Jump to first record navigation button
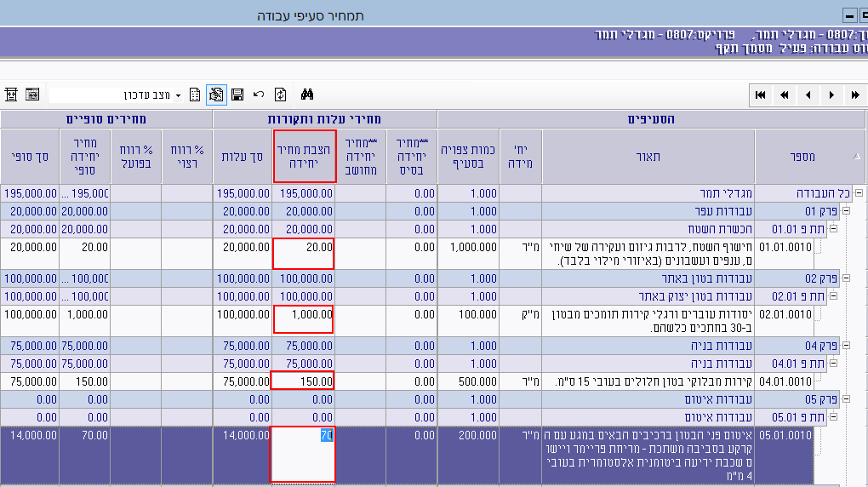The width and height of the screenshot is (868, 487). click(x=760, y=95)
